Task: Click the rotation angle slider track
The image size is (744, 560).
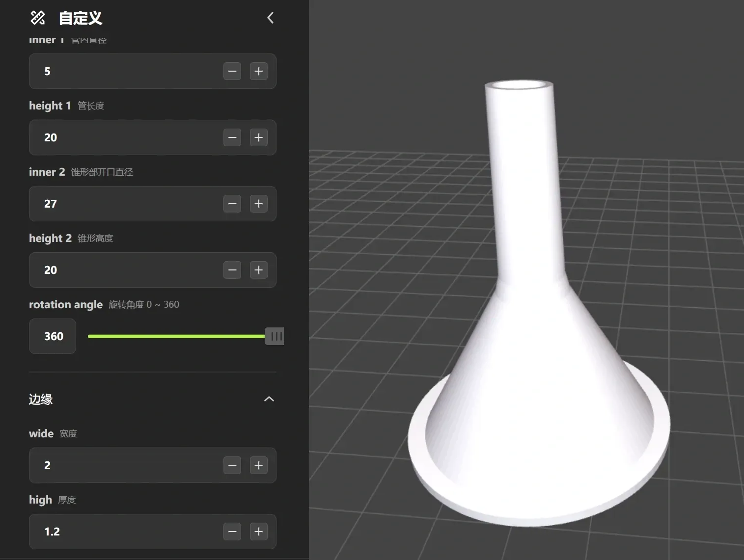Action: (x=176, y=336)
